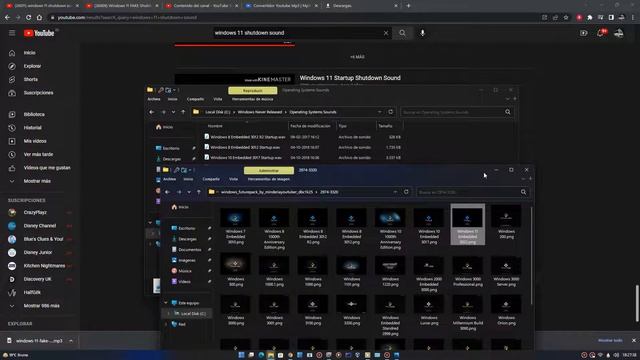Screen dimensions: 640x360
Task: Sort by Fecha de modificación column
Action: point(311,126)
